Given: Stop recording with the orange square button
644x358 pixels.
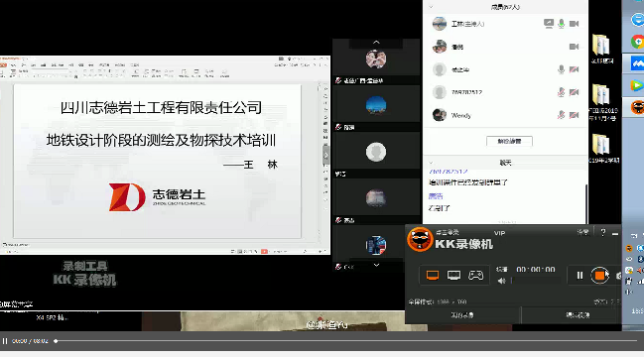Looking at the screenshot, I should click(x=599, y=275).
